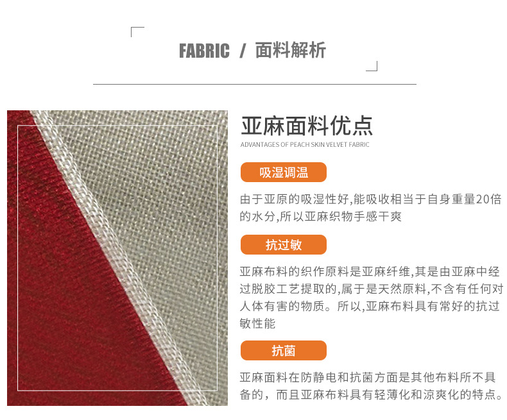Click the slash separator in the title
The width and height of the screenshot is (507, 420).
pyautogui.click(x=243, y=51)
